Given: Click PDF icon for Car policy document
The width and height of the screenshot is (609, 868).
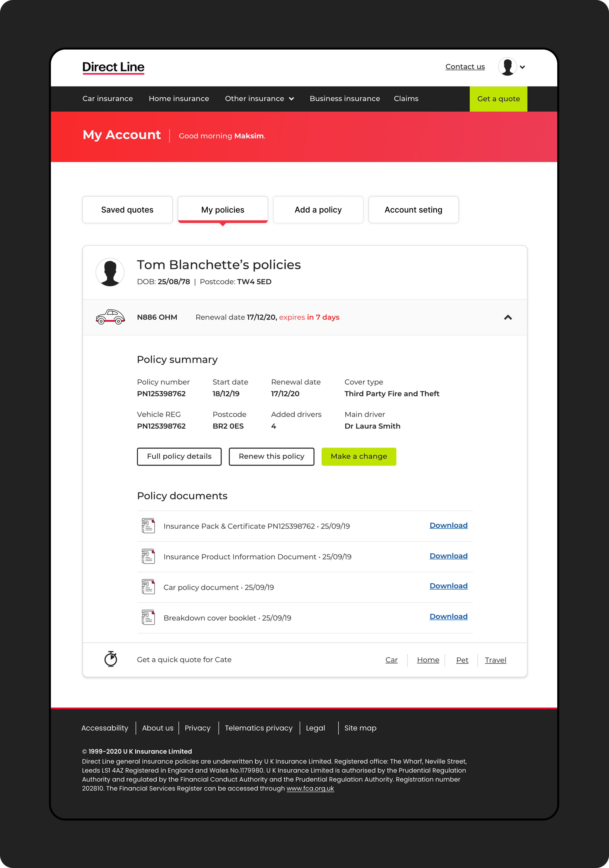Looking at the screenshot, I should coord(148,587).
